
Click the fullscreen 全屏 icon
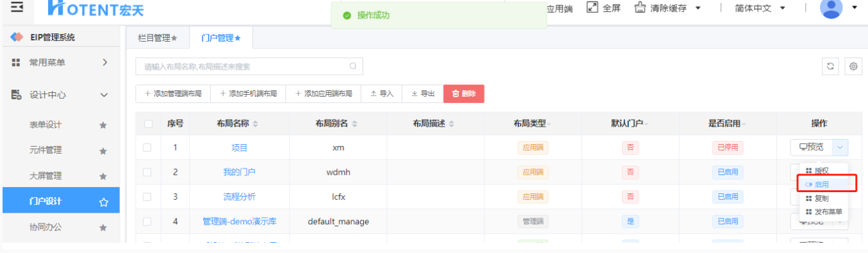tap(593, 8)
